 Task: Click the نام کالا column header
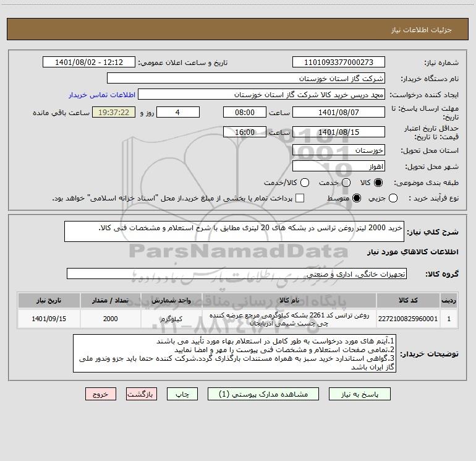[x=289, y=300]
